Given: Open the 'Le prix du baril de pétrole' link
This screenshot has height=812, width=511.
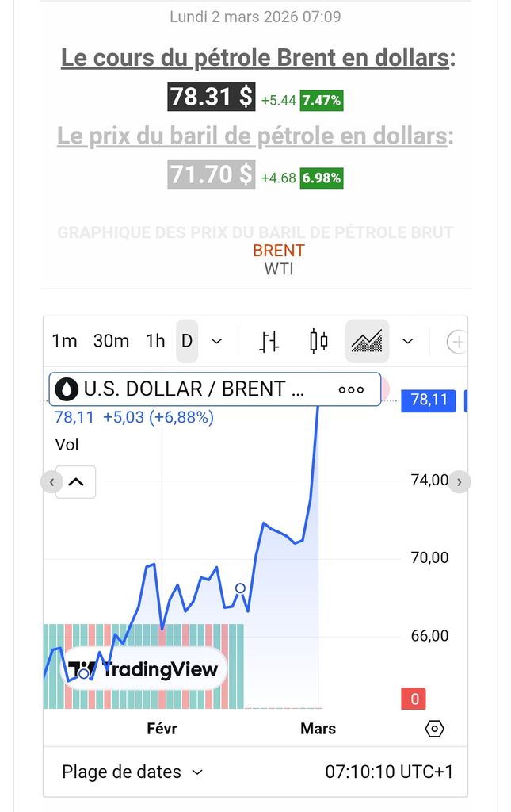Looking at the screenshot, I should pos(252,136).
